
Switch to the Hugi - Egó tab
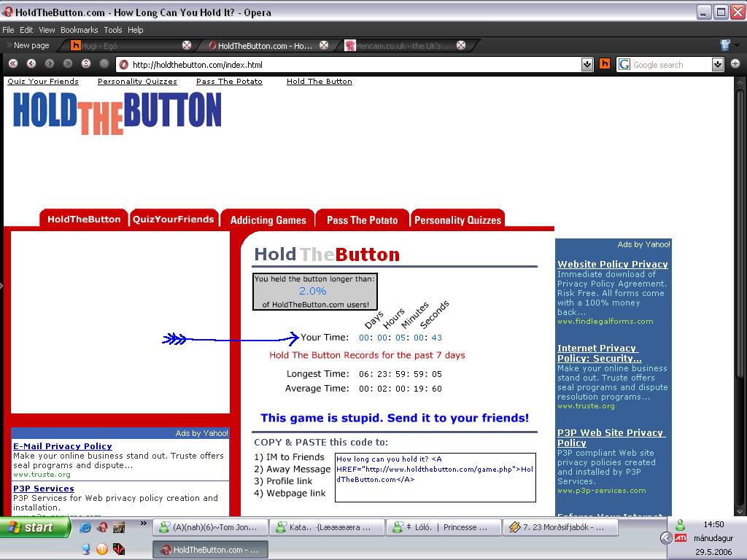tap(125, 46)
